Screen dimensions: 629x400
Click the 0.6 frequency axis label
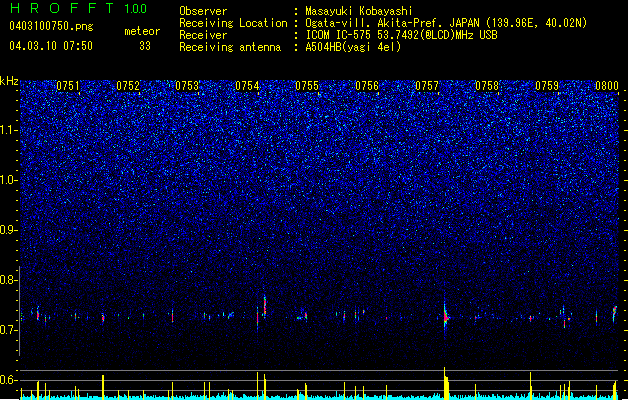pyautogui.click(x=9, y=380)
